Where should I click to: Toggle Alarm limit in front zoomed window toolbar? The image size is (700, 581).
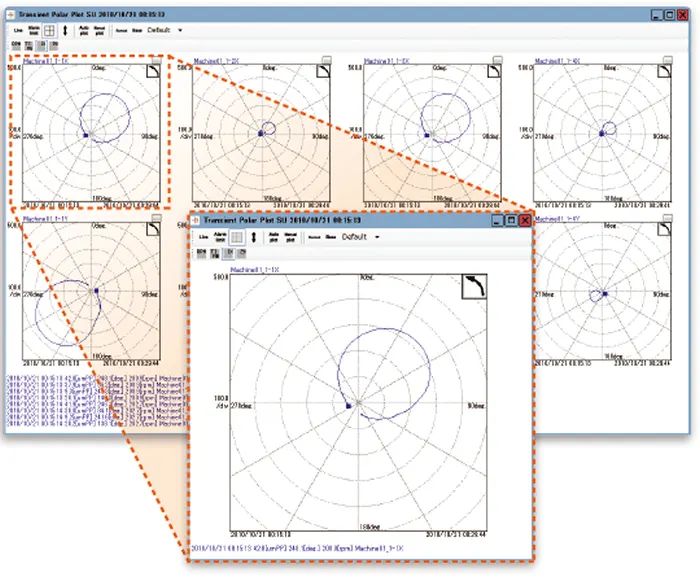pyautogui.click(x=220, y=237)
